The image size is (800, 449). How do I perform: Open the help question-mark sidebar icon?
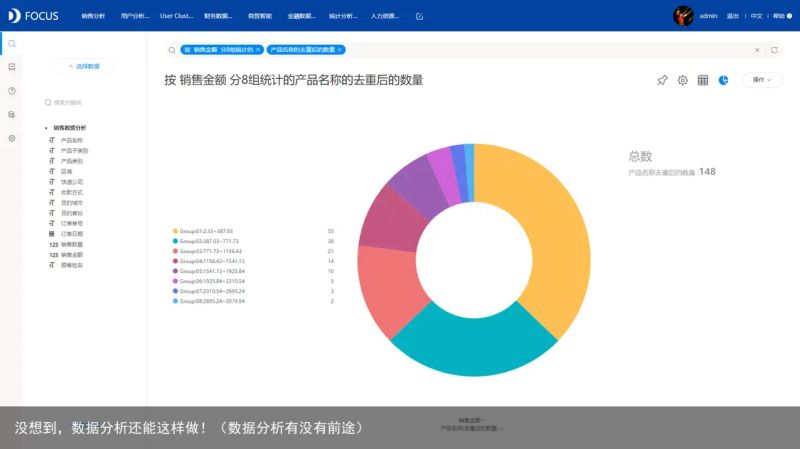12,91
